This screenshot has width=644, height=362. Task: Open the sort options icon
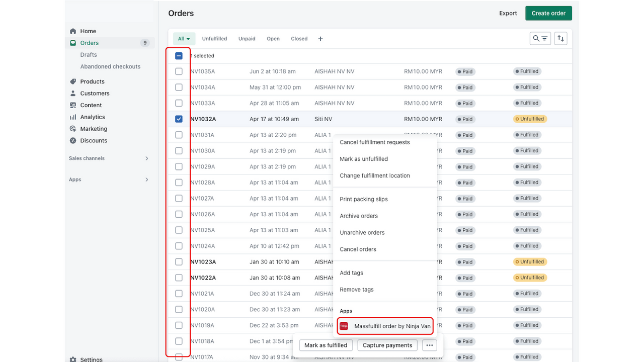click(560, 38)
